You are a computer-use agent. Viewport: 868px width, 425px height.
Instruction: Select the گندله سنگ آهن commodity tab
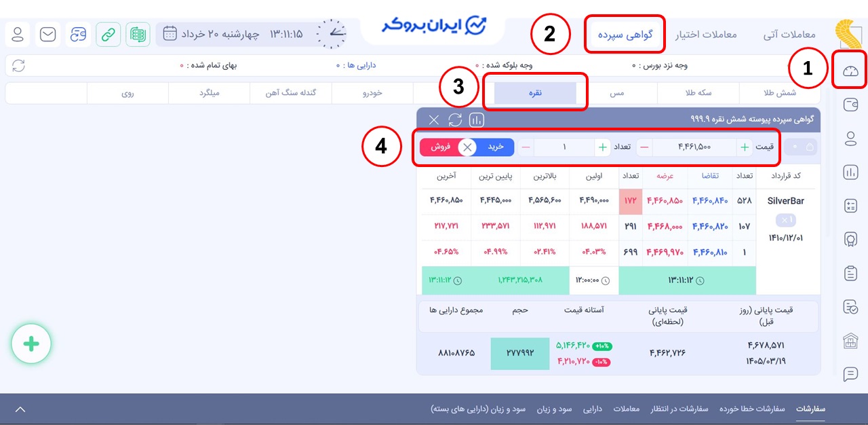(290, 93)
